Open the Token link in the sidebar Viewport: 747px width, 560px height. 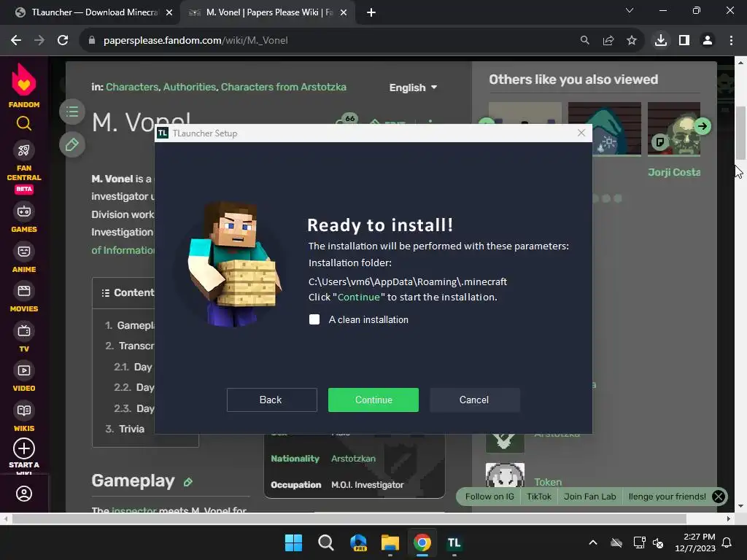coord(548,482)
